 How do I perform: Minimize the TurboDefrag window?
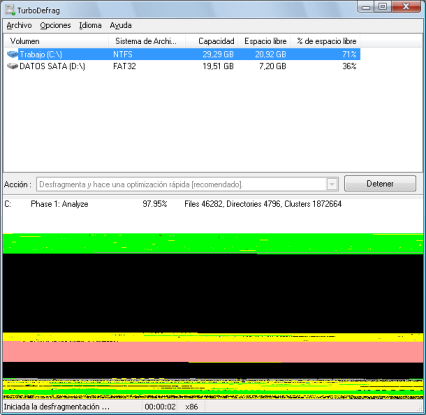click(366, 7)
